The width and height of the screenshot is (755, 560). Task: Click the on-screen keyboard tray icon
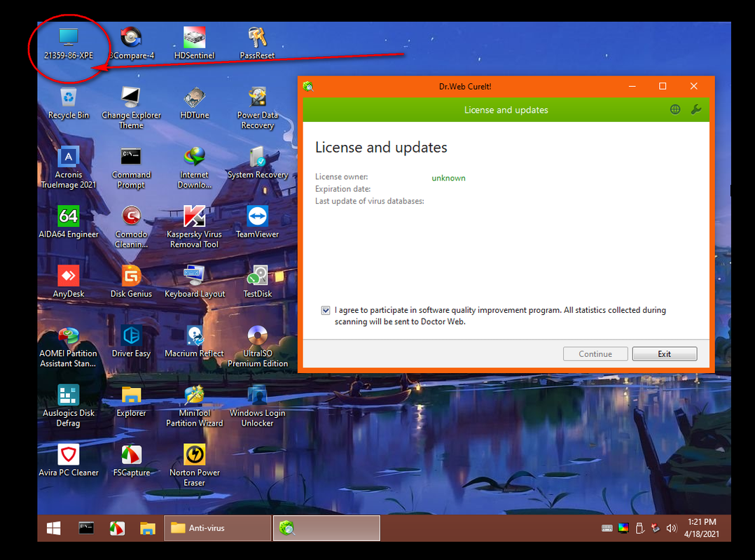[607, 528]
